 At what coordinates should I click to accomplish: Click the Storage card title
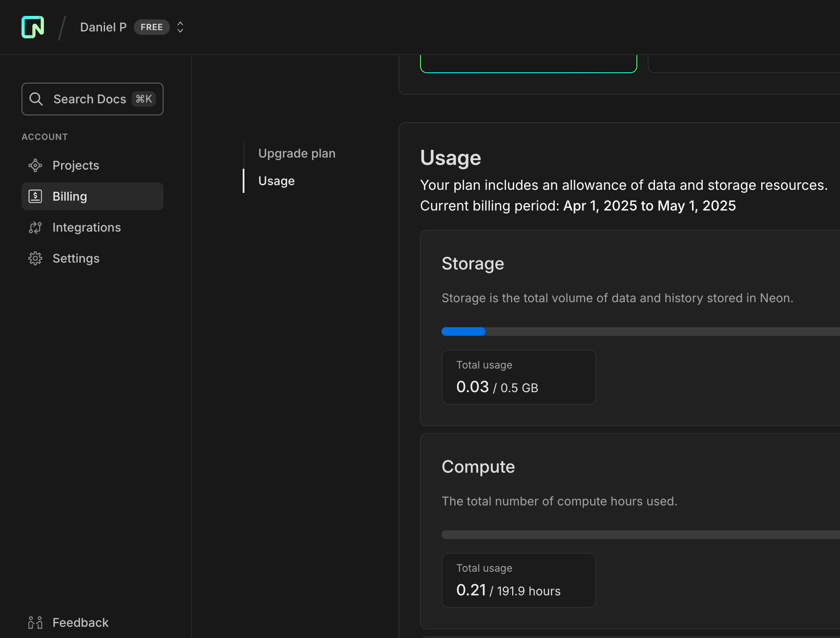[473, 263]
